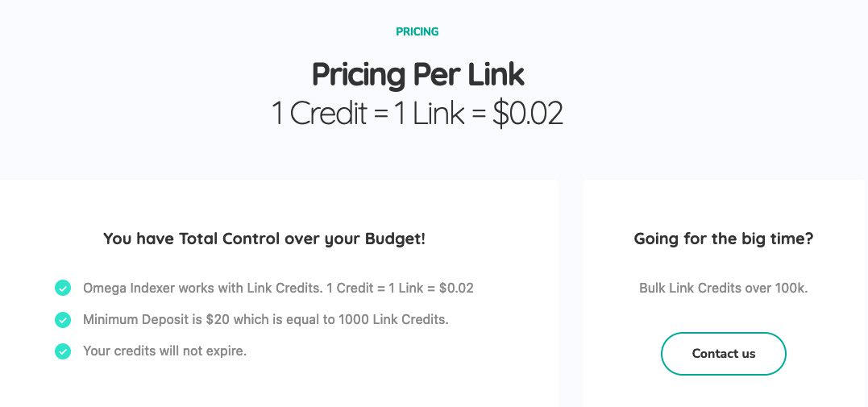Click 'Your credits will not expire.' text
The height and width of the screenshot is (407, 868).
pos(164,351)
